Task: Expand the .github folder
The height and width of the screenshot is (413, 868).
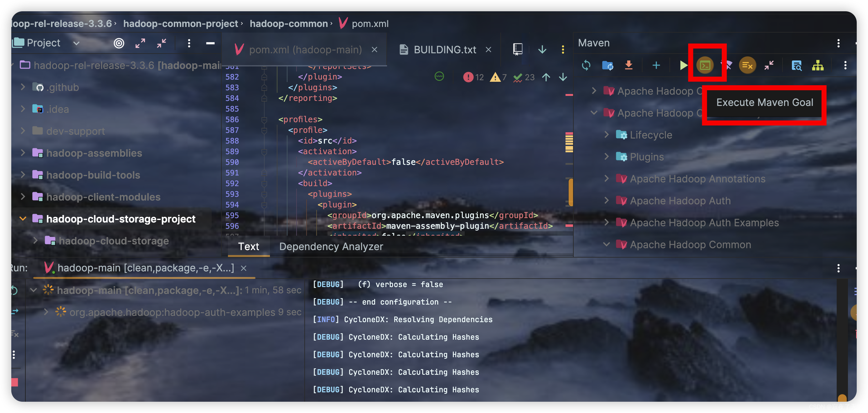Action: tap(23, 87)
